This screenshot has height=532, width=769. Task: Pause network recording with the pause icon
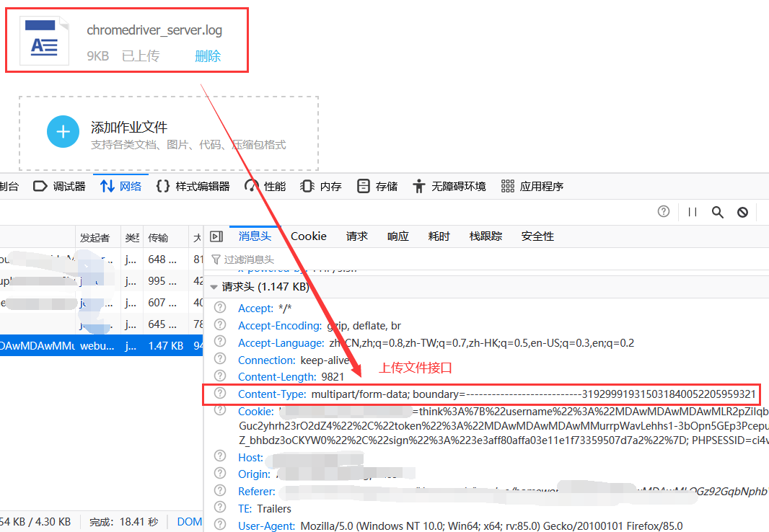(693, 212)
